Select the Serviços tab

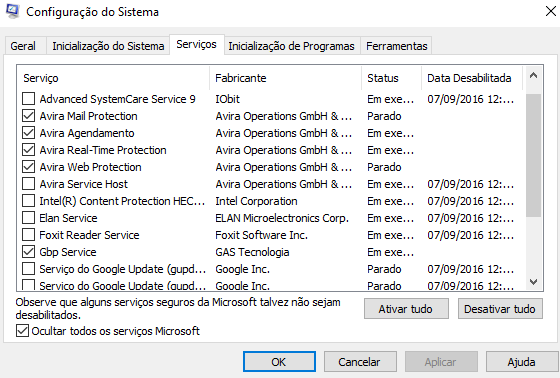click(196, 44)
